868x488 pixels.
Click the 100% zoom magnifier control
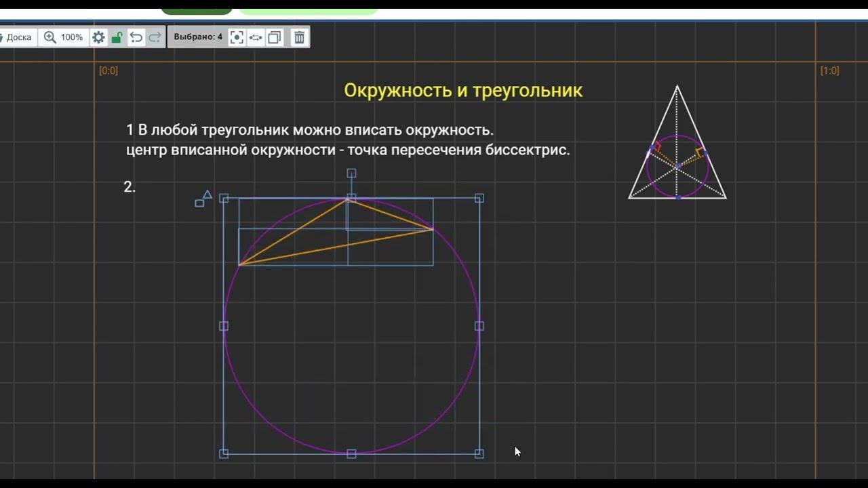(64, 37)
